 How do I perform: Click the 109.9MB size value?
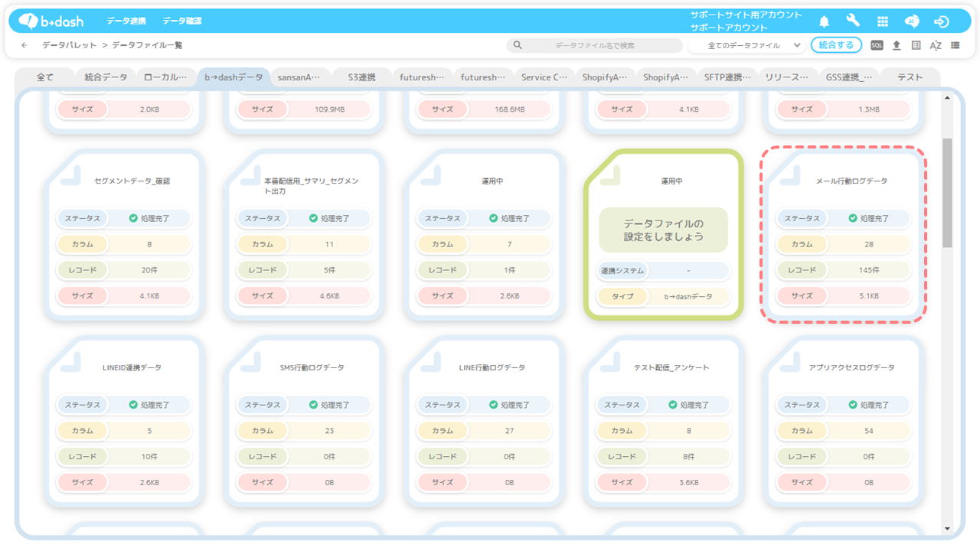(329, 109)
